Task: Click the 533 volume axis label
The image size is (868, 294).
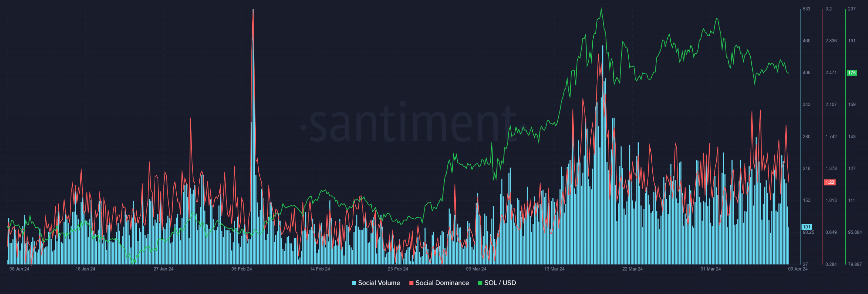Action: tap(807, 9)
